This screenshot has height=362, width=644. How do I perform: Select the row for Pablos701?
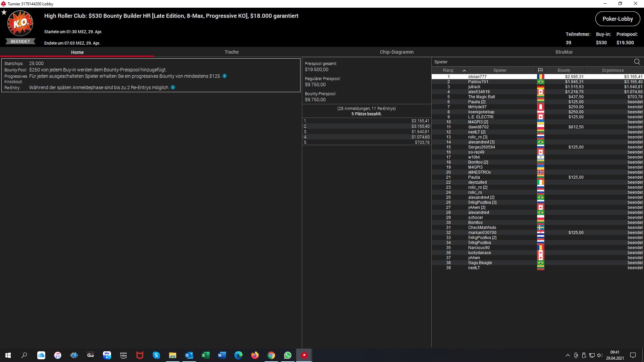[x=478, y=82]
